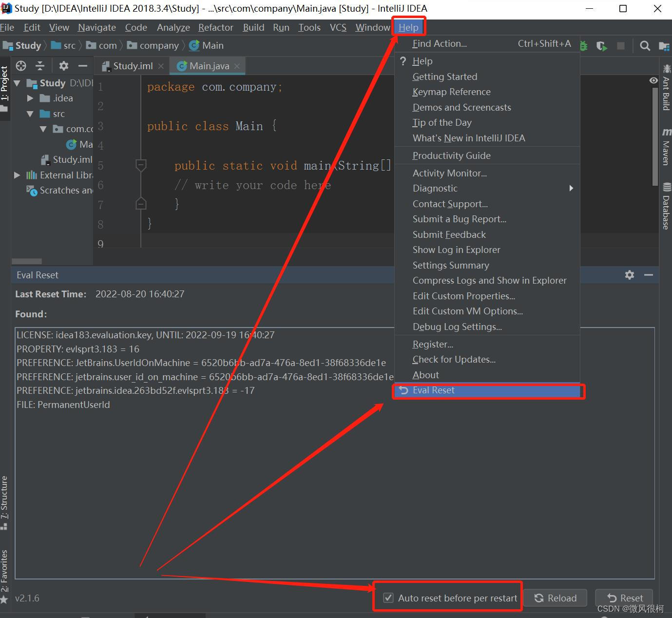Open Project Structure icon in toolbar

[x=664, y=46]
